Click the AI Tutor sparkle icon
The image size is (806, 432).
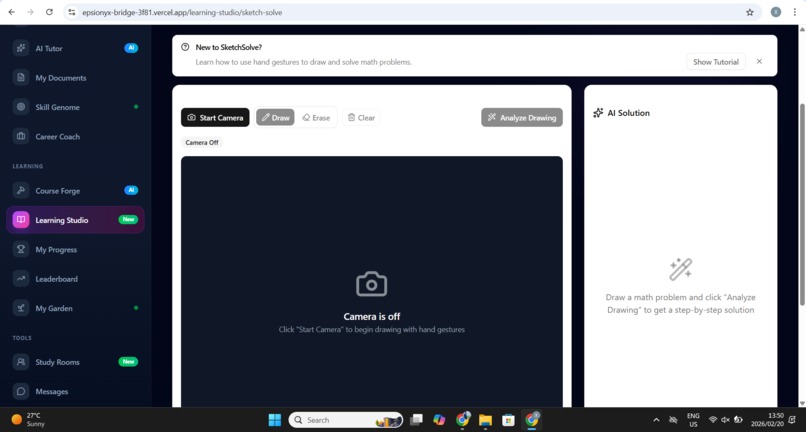21,48
